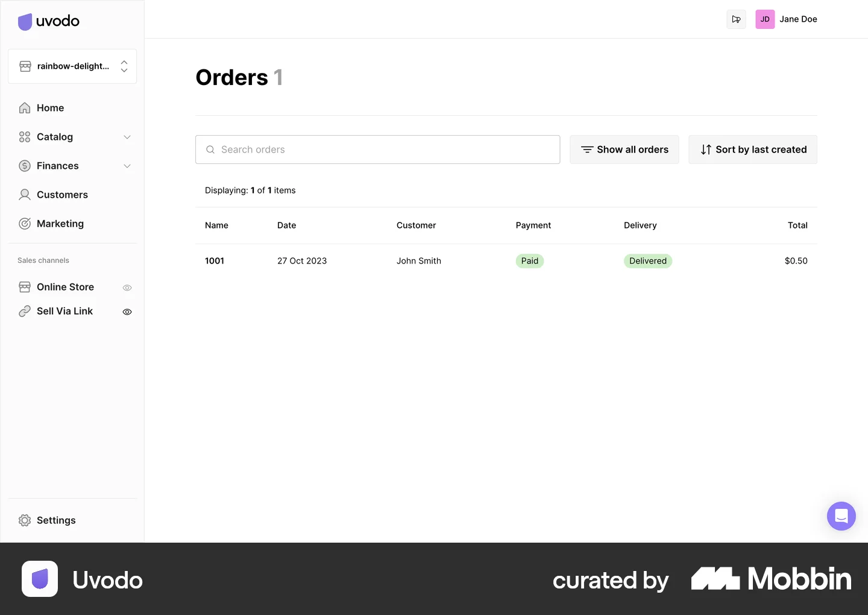Click the Paid status badge
Screen dimensions: 868x615
[x=530, y=261]
